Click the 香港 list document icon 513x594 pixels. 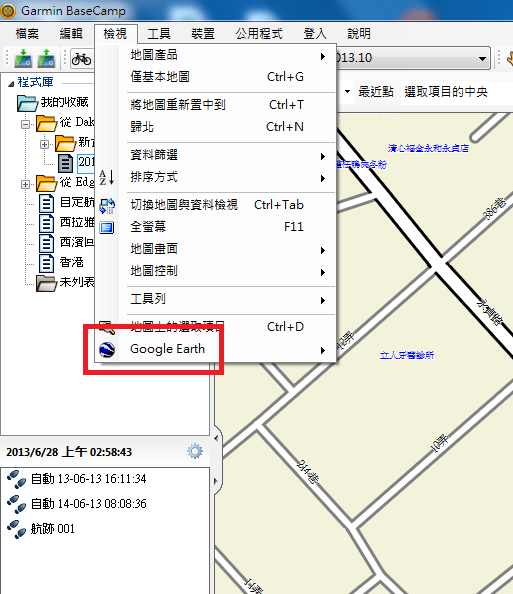point(46,263)
